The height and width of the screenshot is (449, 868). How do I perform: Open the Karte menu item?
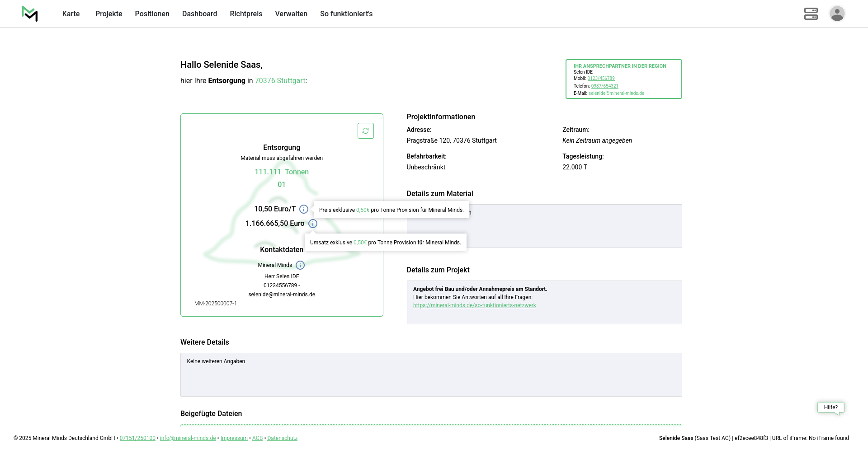(71, 14)
